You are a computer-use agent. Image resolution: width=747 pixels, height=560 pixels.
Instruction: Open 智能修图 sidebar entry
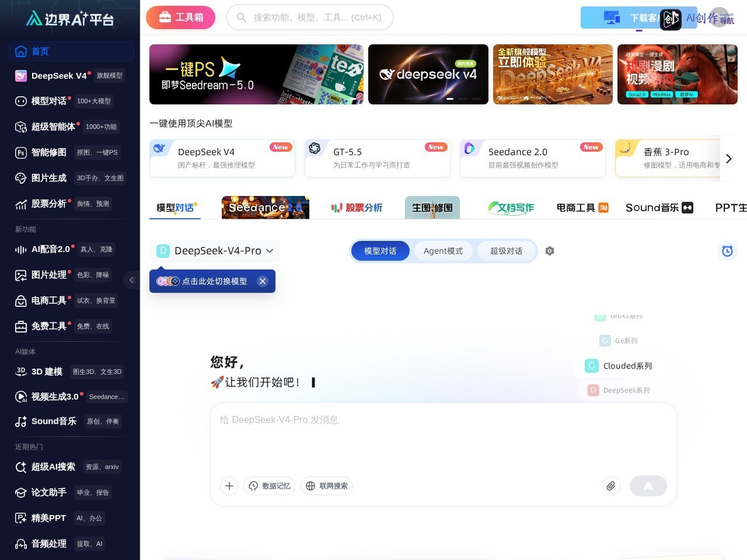pyautogui.click(x=71, y=152)
